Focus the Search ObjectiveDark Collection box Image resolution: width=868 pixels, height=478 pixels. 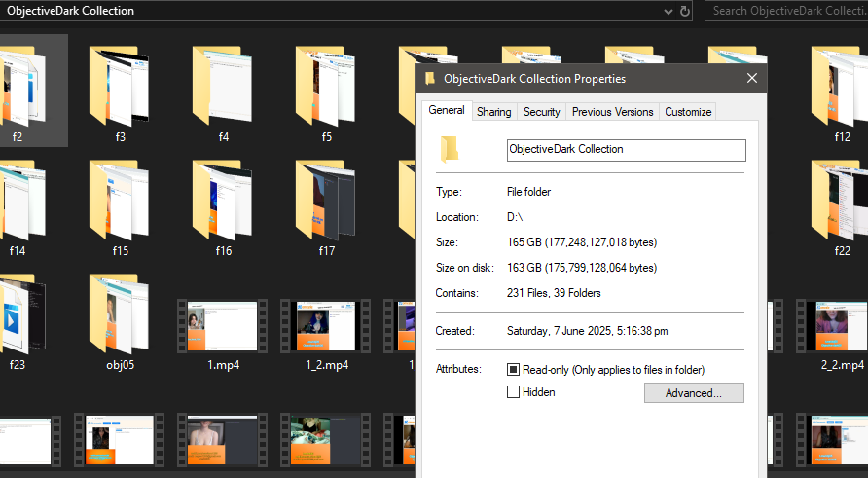coord(788,11)
